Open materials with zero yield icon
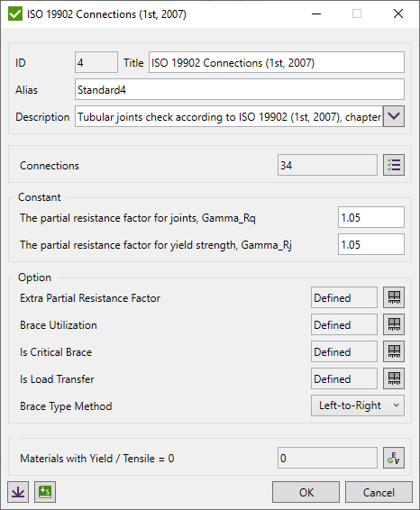Image resolution: width=420 pixels, height=510 pixels. click(394, 458)
